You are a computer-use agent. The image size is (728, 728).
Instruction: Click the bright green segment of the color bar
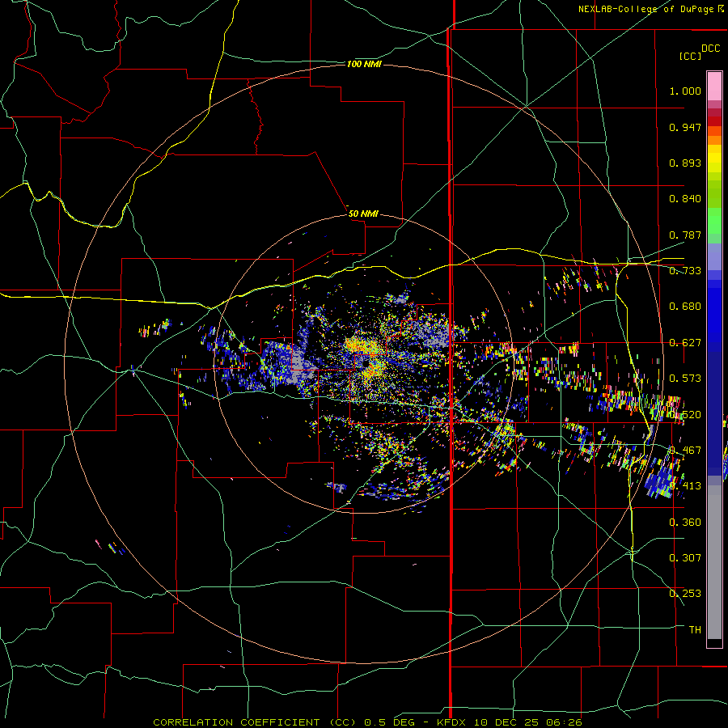coord(714,221)
